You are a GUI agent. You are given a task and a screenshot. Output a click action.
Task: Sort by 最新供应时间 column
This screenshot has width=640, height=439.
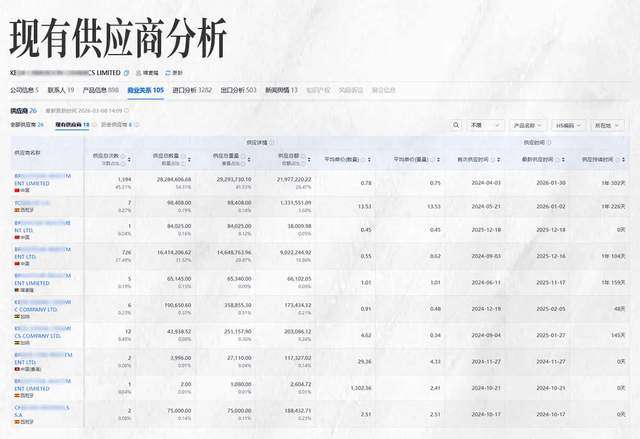[563, 160]
